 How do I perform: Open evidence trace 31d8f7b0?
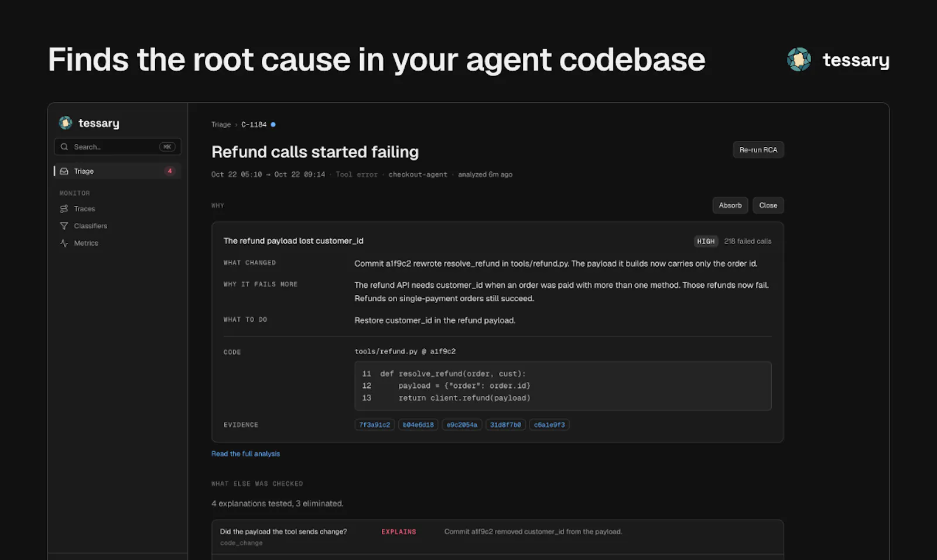[505, 425]
